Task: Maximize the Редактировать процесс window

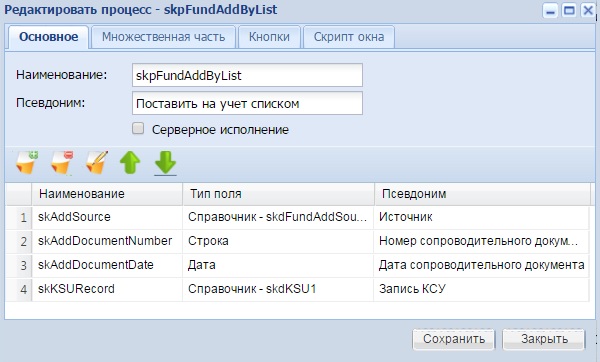Action: [x=569, y=11]
